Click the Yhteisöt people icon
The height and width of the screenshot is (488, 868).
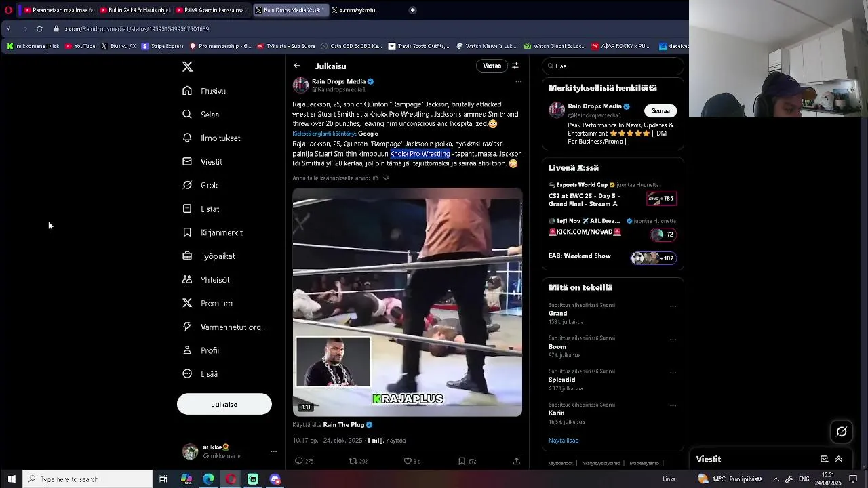tap(187, 279)
